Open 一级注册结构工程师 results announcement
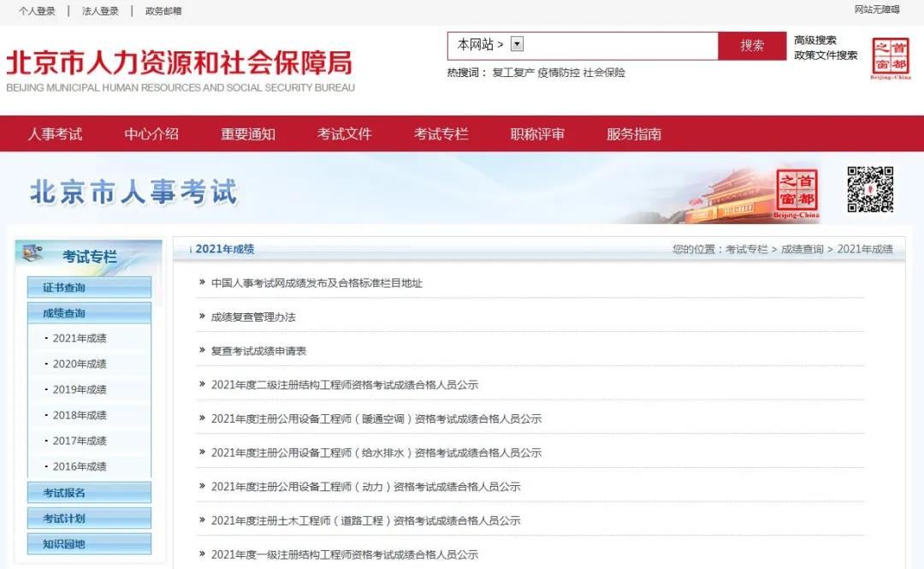 pos(345,554)
